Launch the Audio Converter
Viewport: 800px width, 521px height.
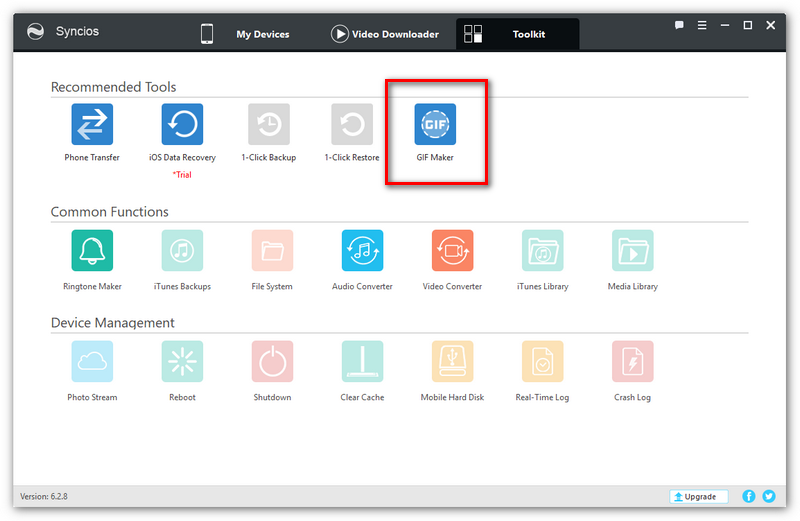[362, 251]
